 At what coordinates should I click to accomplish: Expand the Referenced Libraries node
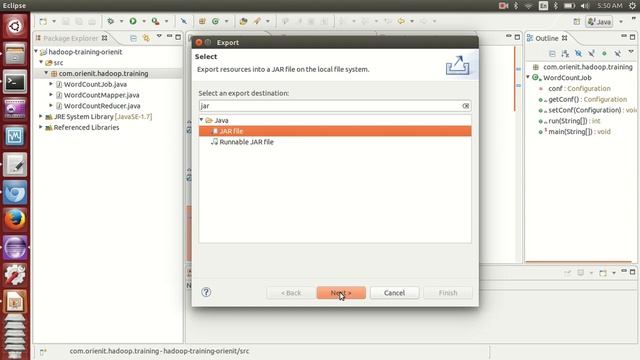pos(41,127)
